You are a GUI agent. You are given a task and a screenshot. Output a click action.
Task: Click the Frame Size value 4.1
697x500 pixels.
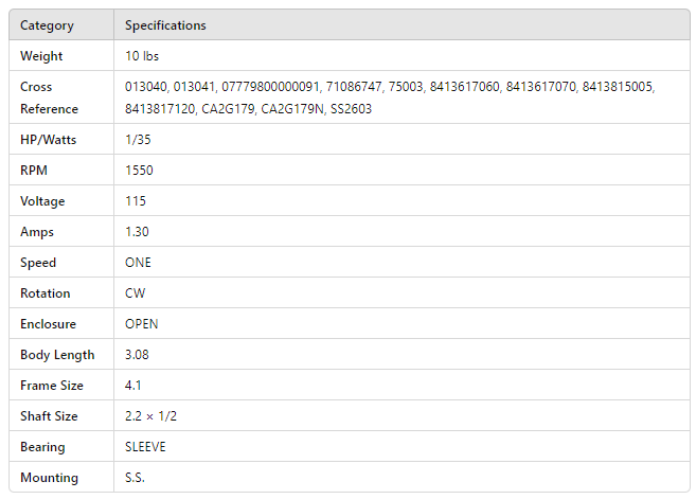coord(132,386)
